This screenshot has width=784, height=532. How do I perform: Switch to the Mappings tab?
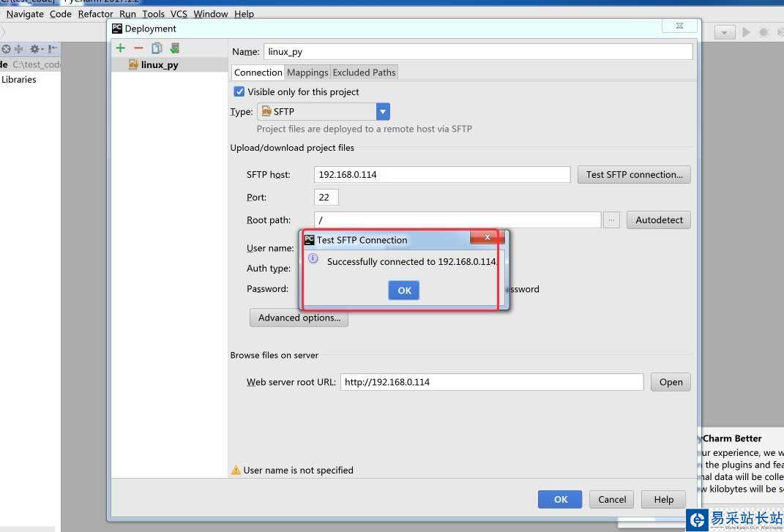tap(307, 72)
